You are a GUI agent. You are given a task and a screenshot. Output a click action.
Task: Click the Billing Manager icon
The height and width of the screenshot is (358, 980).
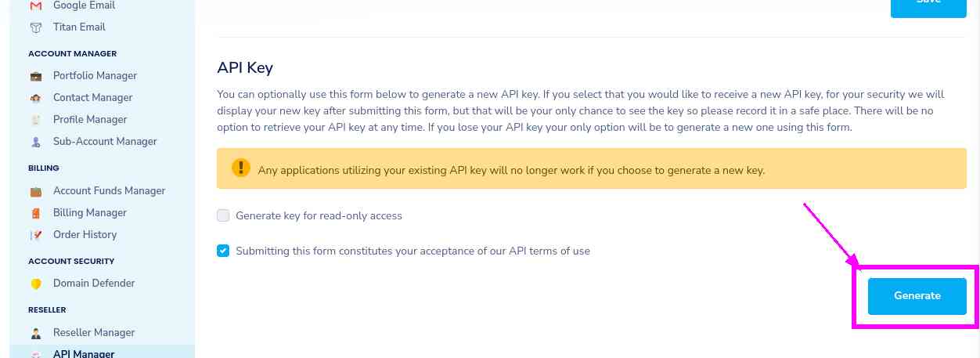[x=36, y=213]
